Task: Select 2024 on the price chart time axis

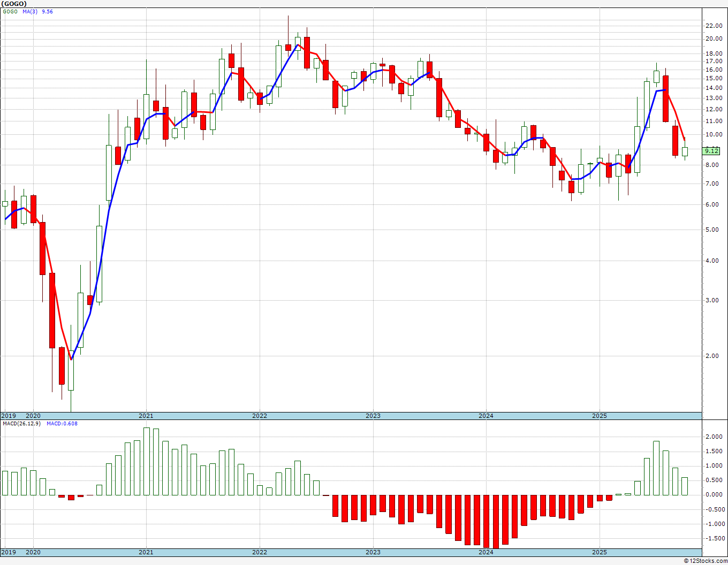Action: coord(486,416)
